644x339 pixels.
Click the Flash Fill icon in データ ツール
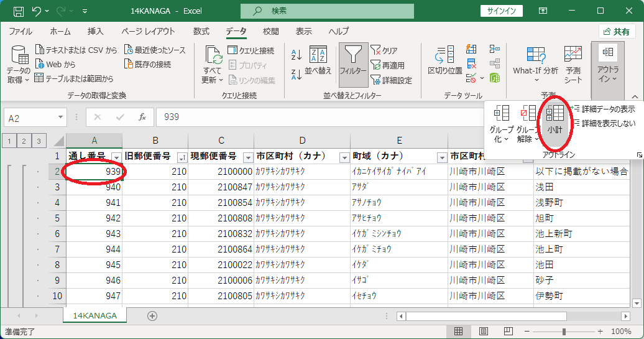click(471, 49)
